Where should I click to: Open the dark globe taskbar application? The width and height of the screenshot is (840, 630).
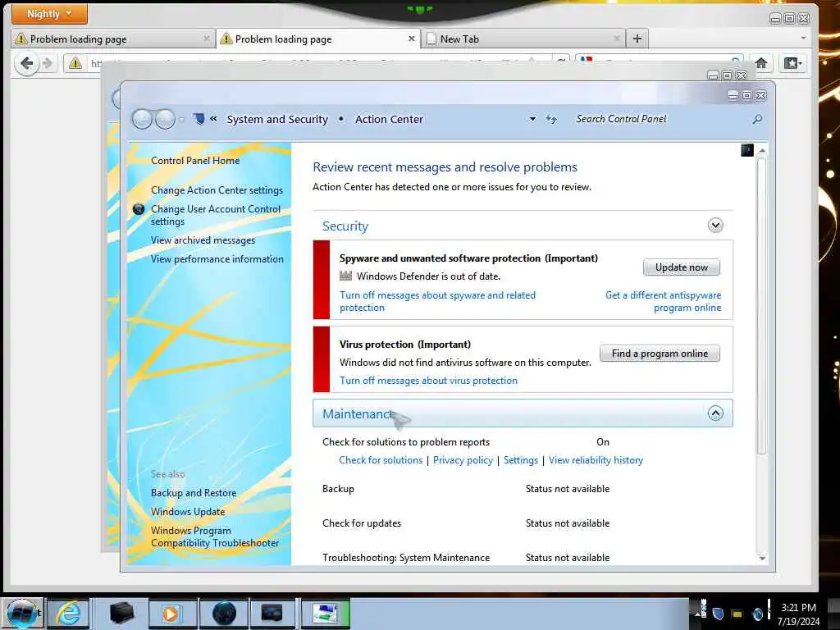click(x=224, y=614)
